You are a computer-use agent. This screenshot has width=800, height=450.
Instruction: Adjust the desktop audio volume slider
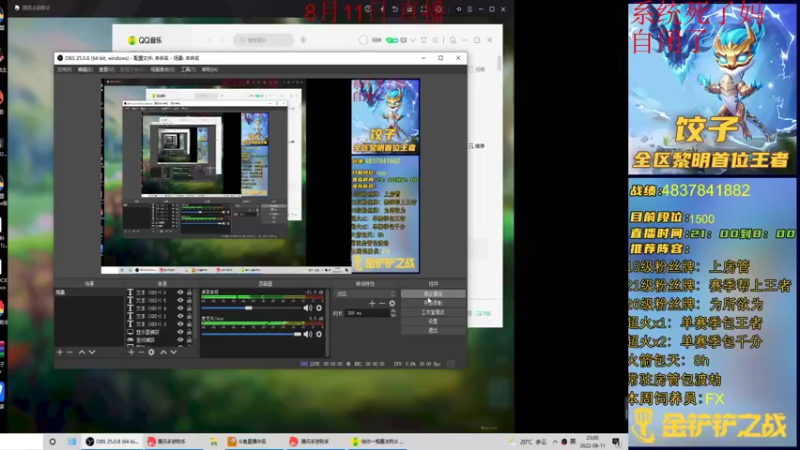(x=253, y=308)
